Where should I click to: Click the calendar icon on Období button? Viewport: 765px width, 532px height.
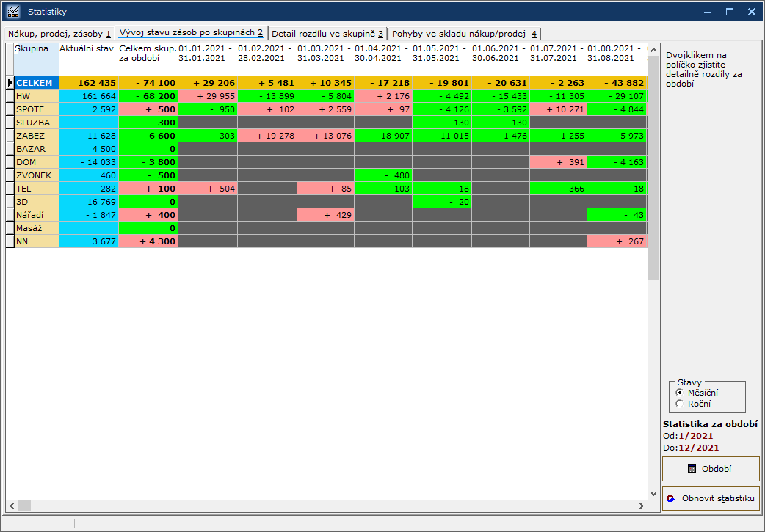(692, 469)
